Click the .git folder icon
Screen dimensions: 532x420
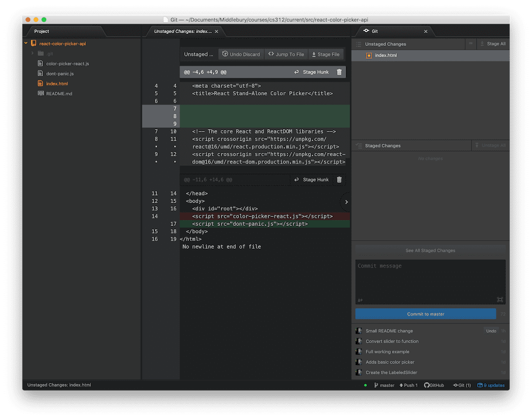tap(40, 53)
